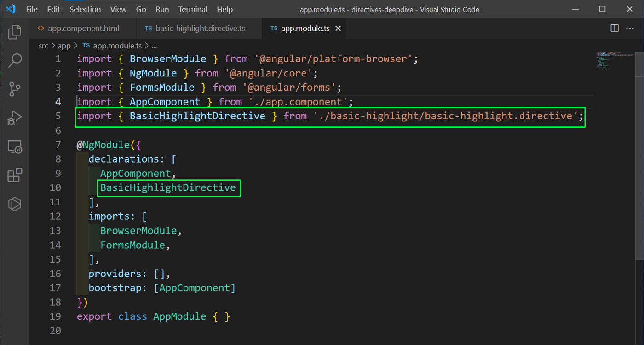Click BrowserModule on line 13
The width and height of the screenshot is (644, 345).
(138, 230)
